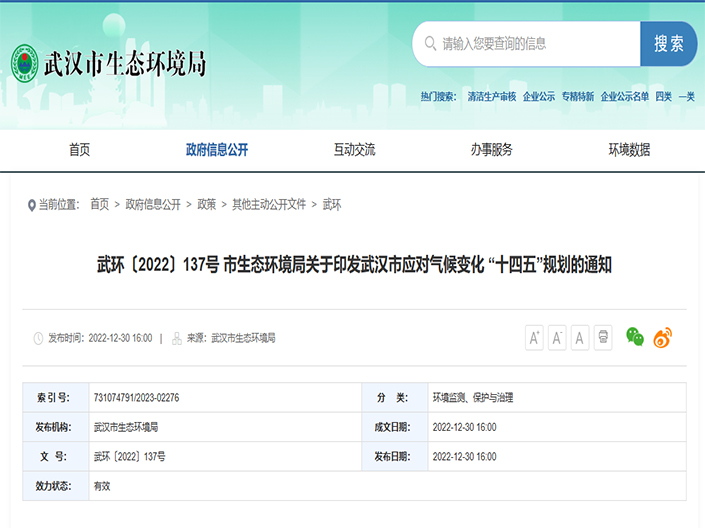Screen dimensions: 705x528
Task: Click hot search link 企业公示名单
Action: click(624, 97)
